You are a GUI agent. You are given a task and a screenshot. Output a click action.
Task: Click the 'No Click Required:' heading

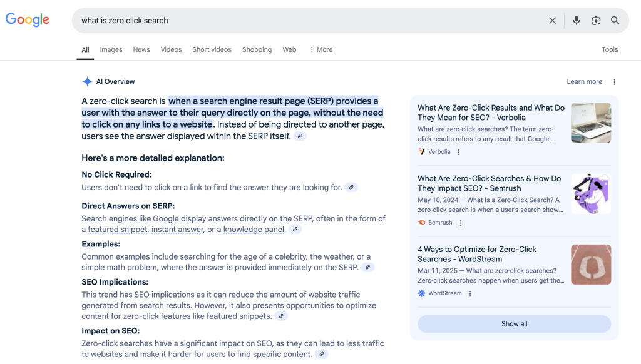click(x=116, y=174)
